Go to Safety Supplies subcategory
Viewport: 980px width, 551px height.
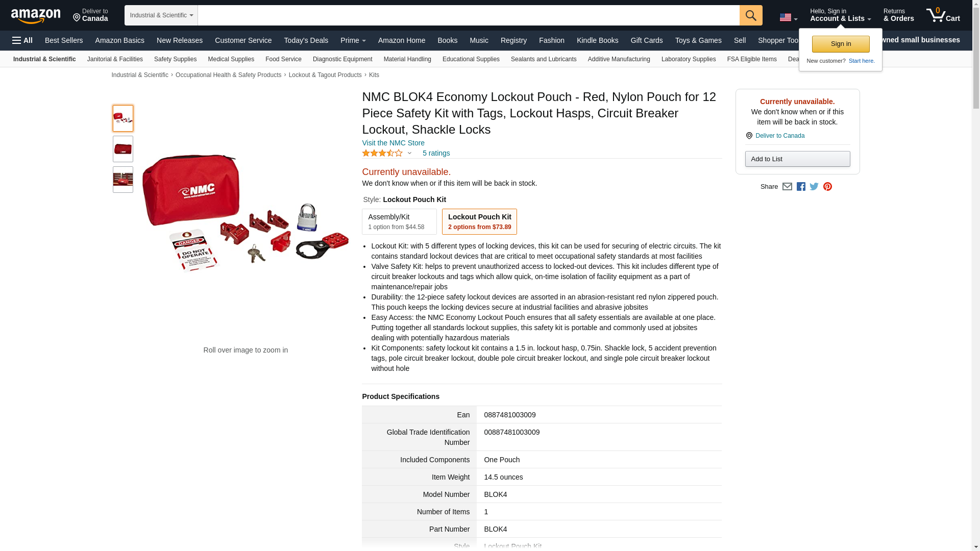pos(175,59)
